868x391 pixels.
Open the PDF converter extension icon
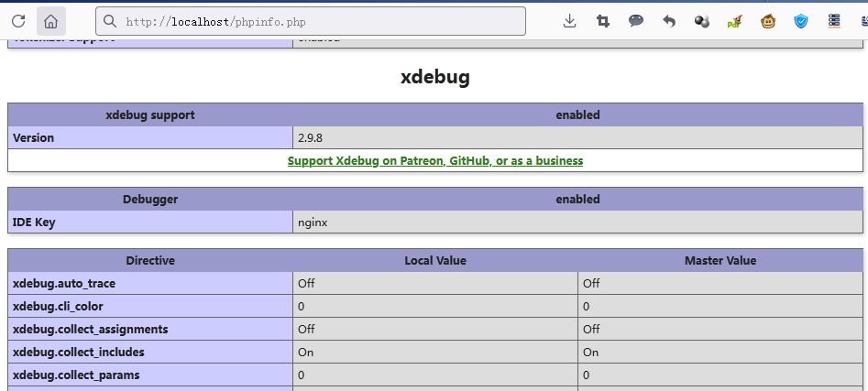tap(734, 22)
